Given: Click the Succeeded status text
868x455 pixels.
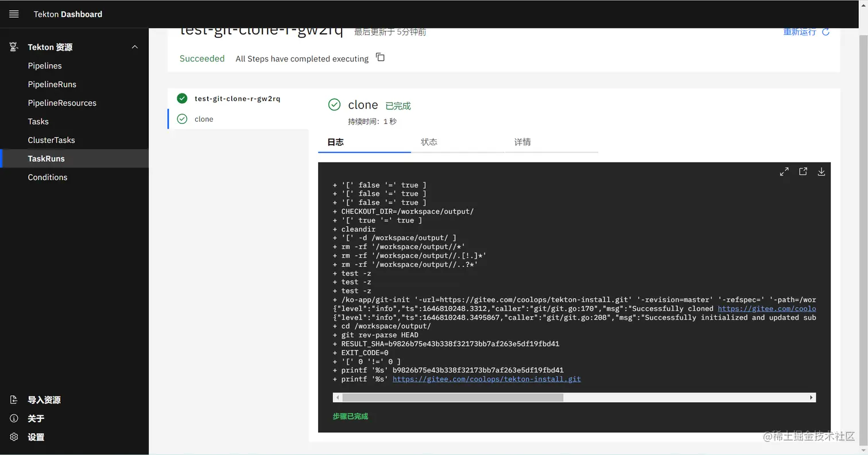Looking at the screenshot, I should click(202, 59).
